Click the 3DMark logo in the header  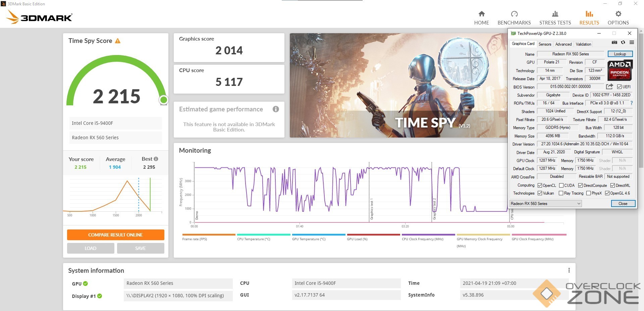tap(40, 17)
